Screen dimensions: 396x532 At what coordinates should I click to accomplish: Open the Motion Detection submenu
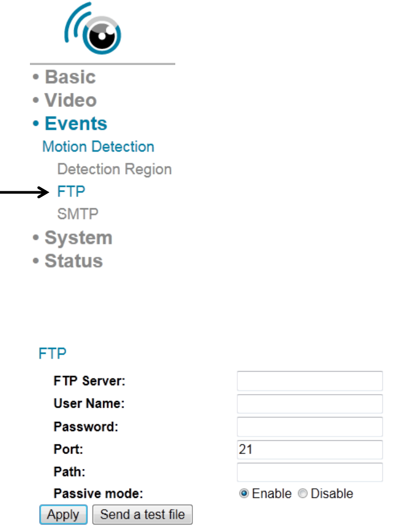point(98,147)
